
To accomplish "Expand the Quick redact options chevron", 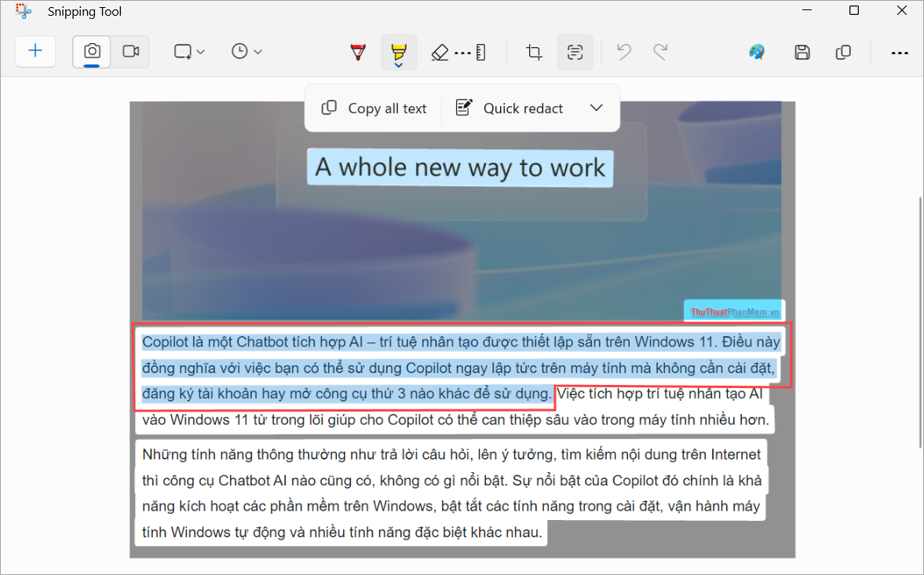I will (596, 108).
